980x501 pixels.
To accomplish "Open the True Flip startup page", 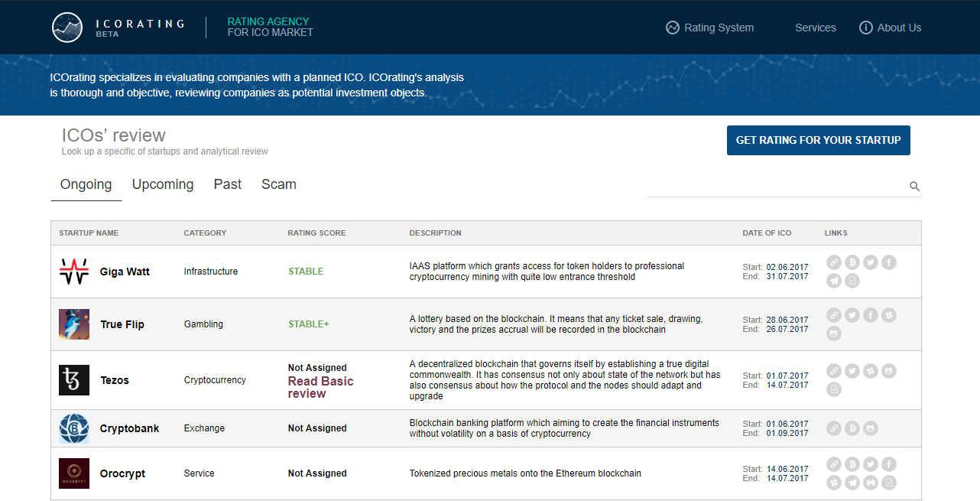I will (122, 324).
